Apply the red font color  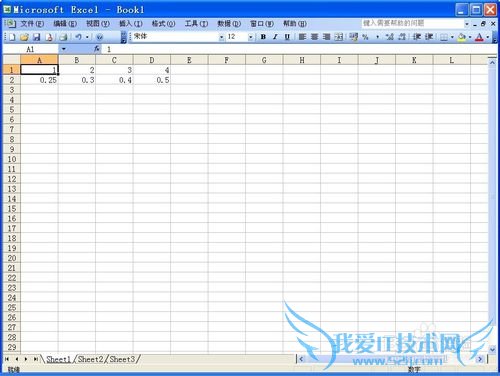coord(479,37)
